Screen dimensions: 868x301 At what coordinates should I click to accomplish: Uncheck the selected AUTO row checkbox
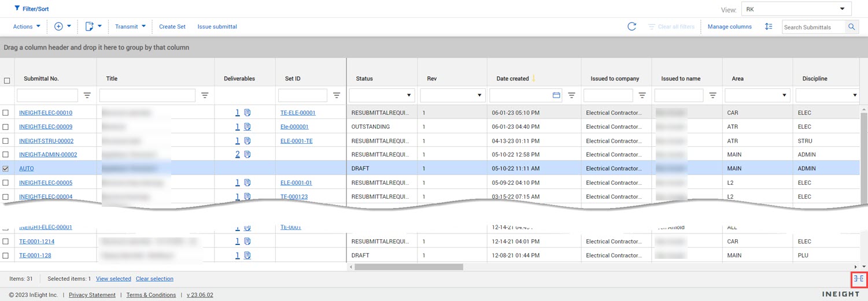tap(6, 169)
